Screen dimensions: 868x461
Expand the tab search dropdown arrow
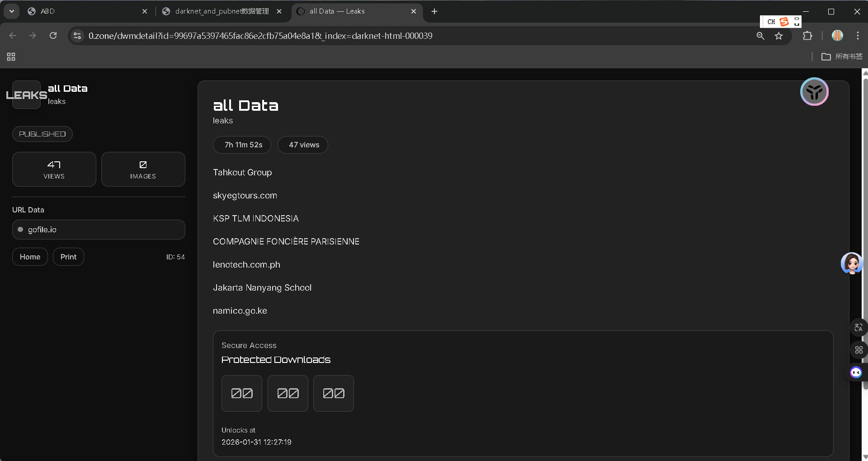(x=12, y=11)
